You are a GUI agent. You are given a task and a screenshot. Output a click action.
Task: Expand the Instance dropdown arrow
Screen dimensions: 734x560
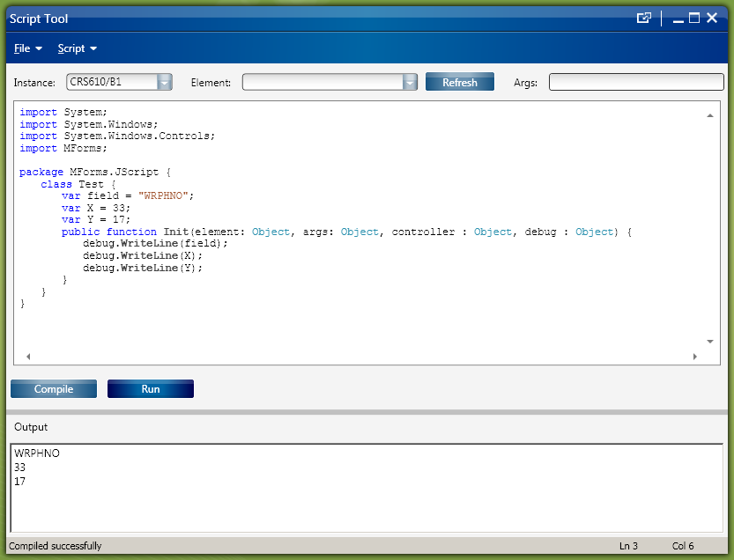165,82
